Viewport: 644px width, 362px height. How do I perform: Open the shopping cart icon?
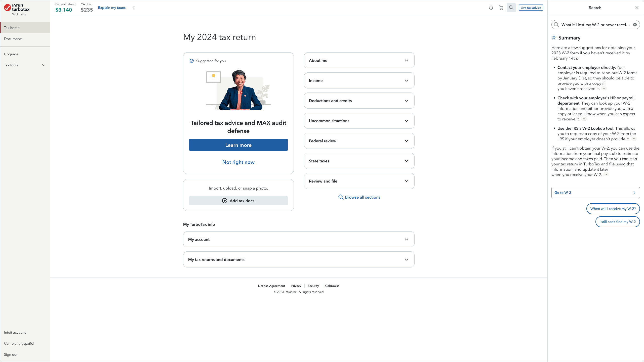coord(501,8)
